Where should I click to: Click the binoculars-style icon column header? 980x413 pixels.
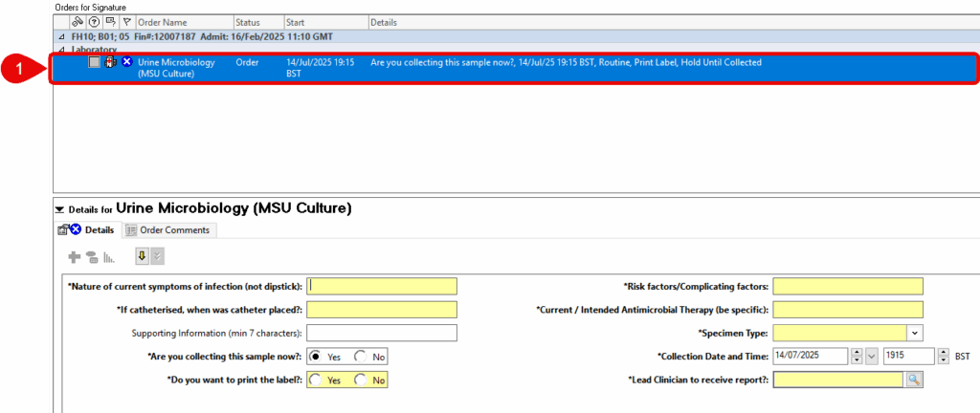tap(78, 22)
